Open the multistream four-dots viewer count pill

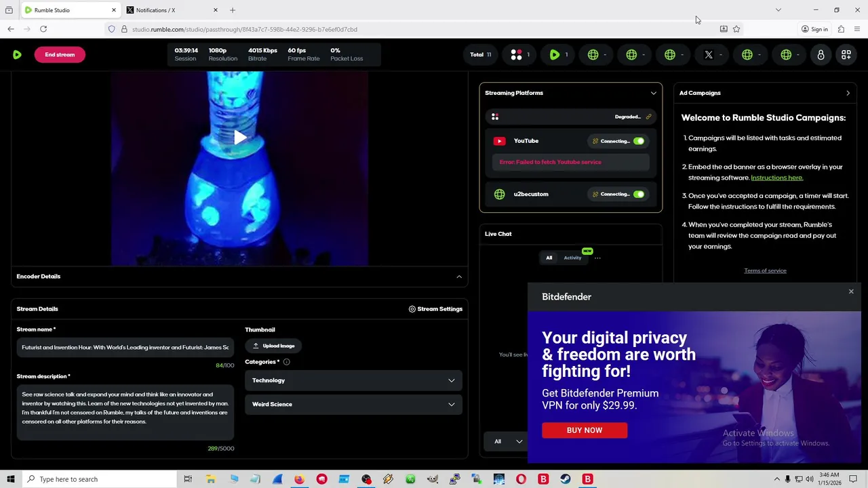[520, 55]
